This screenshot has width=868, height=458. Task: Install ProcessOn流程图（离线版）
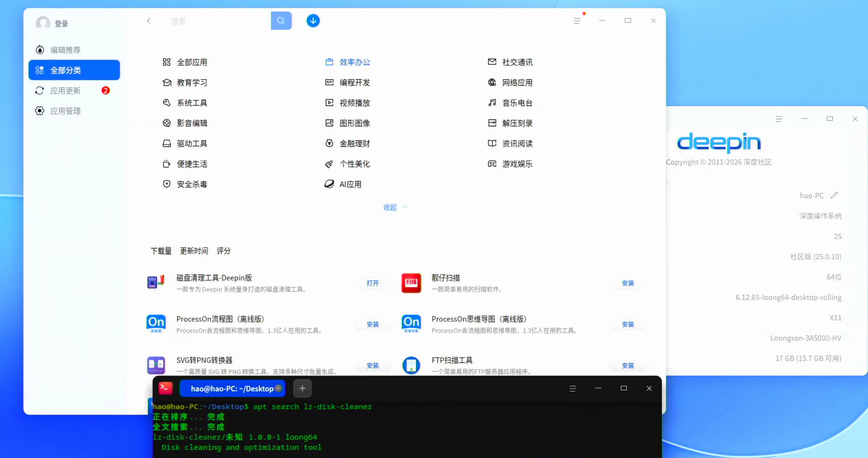tap(373, 324)
